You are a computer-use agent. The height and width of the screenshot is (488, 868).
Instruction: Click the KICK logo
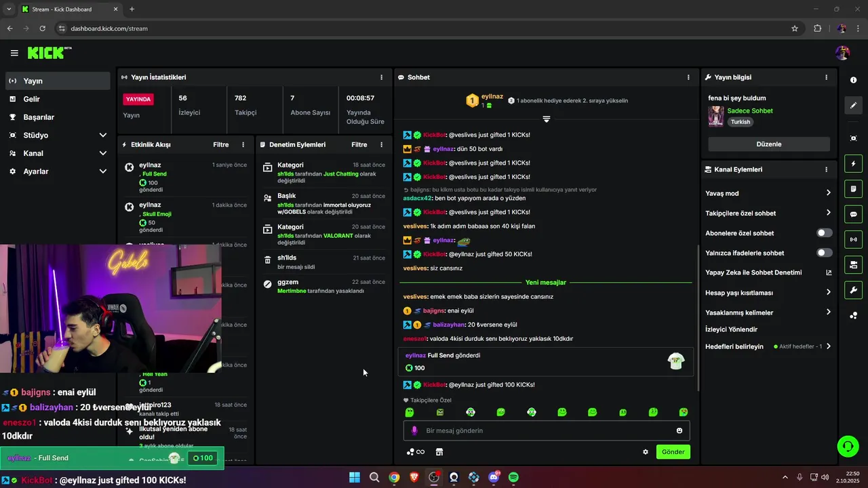coord(50,53)
